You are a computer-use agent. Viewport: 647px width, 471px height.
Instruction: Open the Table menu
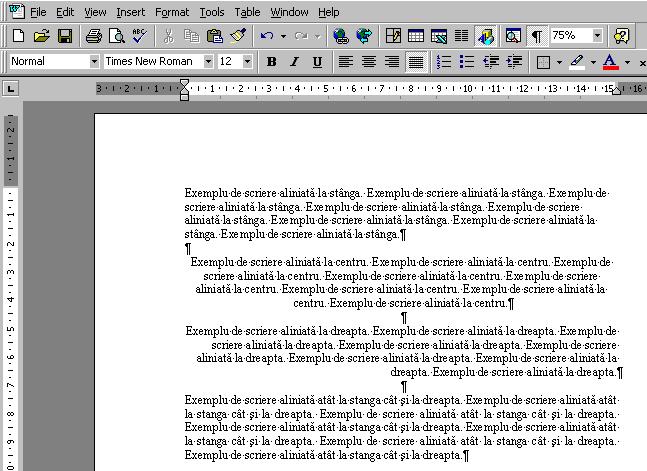247,12
